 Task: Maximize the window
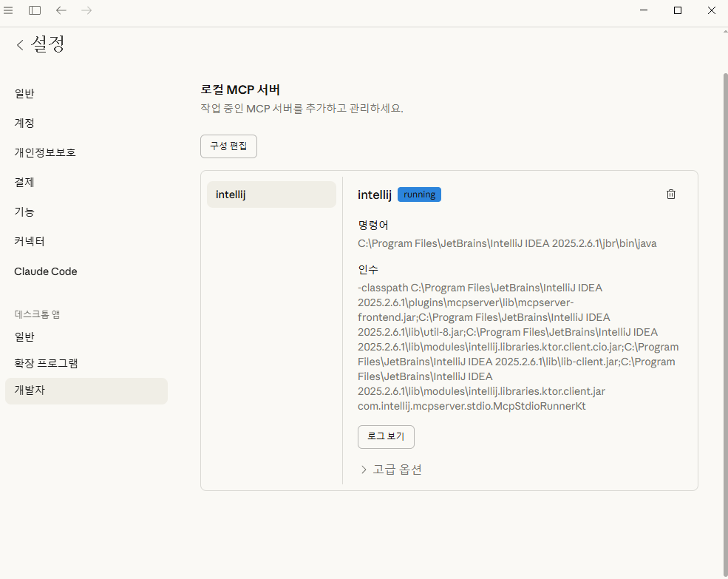tap(678, 10)
